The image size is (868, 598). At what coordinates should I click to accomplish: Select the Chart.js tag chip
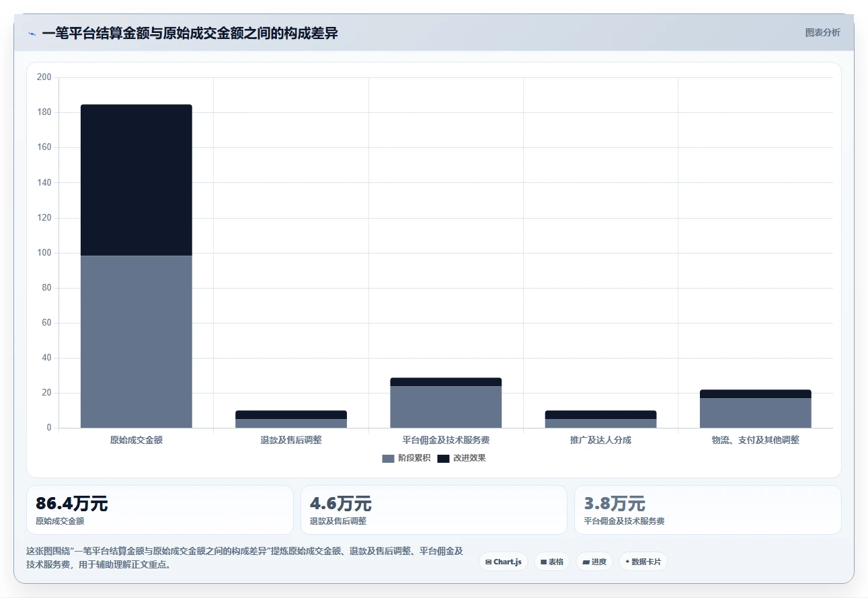(x=504, y=562)
